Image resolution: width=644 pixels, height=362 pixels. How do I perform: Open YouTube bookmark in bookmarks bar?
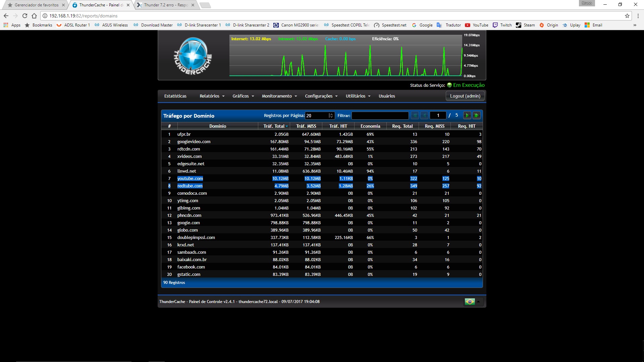pyautogui.click(x=477, y=25)
